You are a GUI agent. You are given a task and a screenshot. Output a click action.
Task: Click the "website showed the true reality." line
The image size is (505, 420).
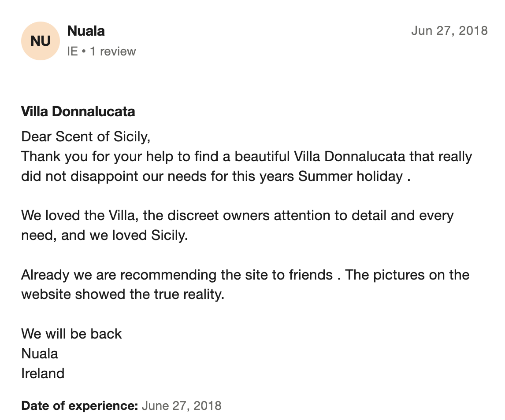[x=123, y=294]
